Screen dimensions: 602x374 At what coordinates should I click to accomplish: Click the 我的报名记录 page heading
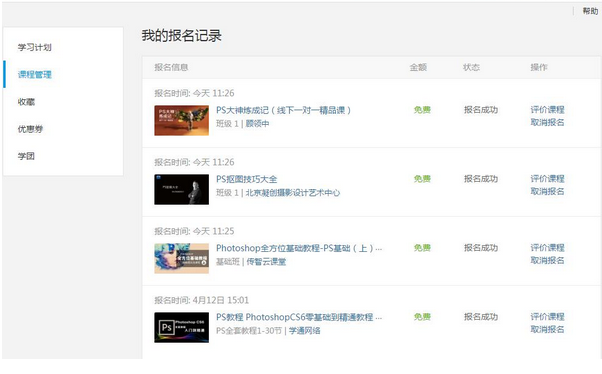coord(182,36)
